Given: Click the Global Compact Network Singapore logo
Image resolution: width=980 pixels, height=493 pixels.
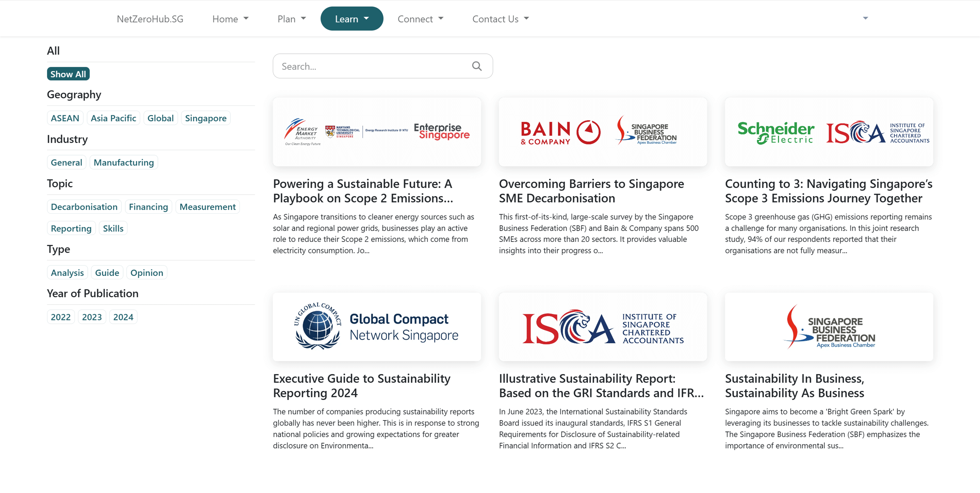Looking at the screenshot, I should (x=376, y=326).
